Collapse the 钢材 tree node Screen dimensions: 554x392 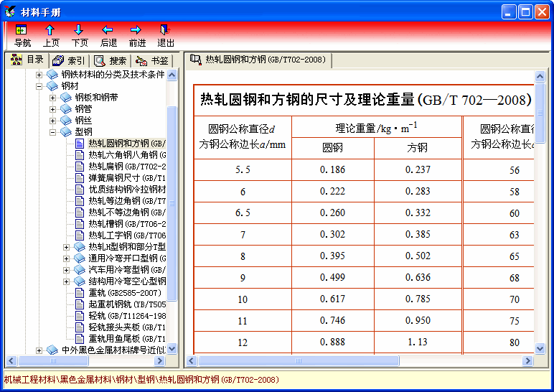click(x=39, y=86)
